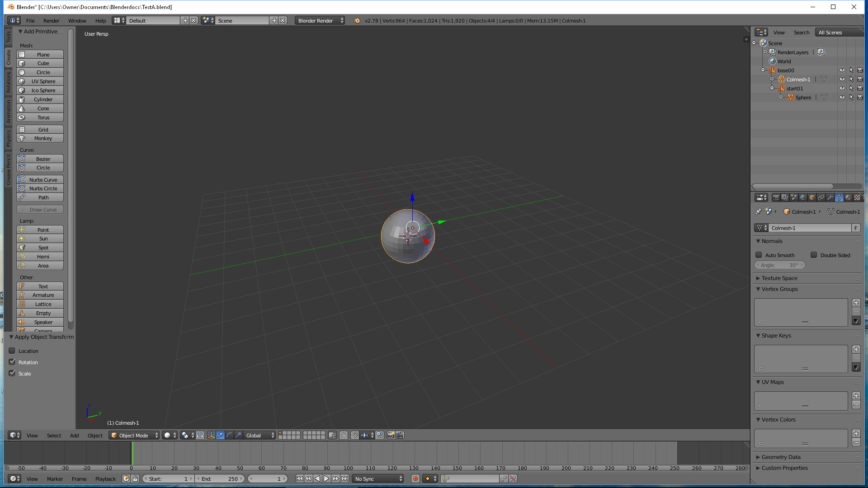Switch to the Tools sidebar tab
The width and height of the screenshot is (868, 488).
coord(8,37)
